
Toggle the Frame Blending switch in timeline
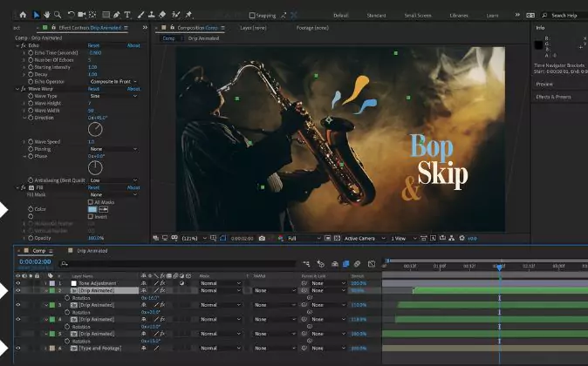click(x=345, y=264)
